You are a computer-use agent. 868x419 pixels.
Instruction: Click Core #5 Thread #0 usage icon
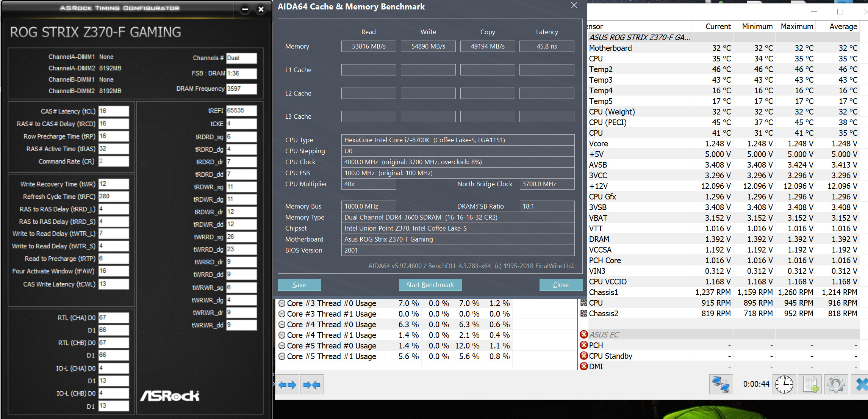point(282,346)
